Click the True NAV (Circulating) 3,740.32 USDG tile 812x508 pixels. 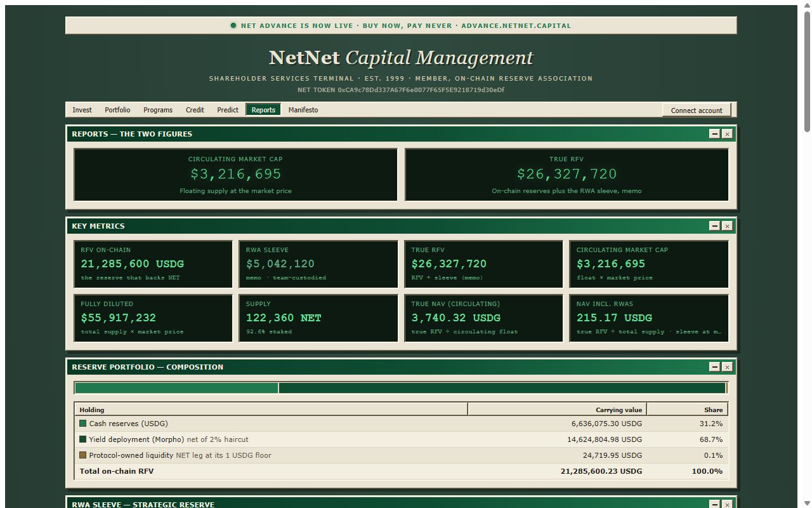click(x=483, y=318)
